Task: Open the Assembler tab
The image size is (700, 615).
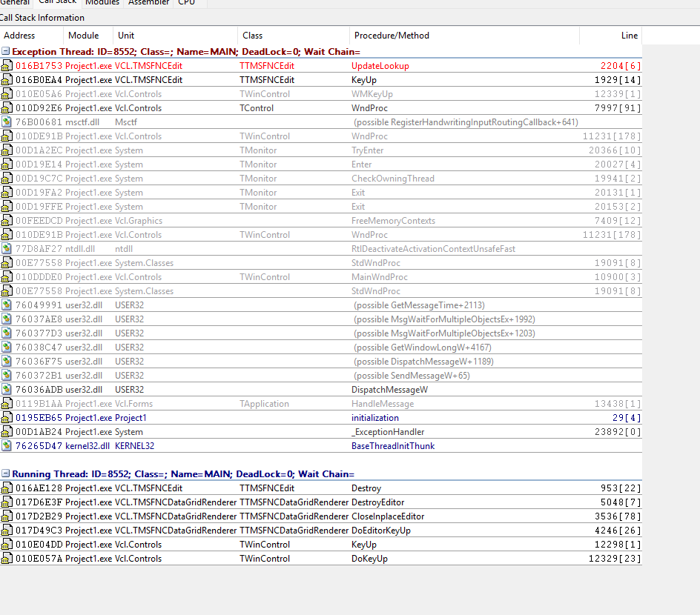Action: coord(148,3)
